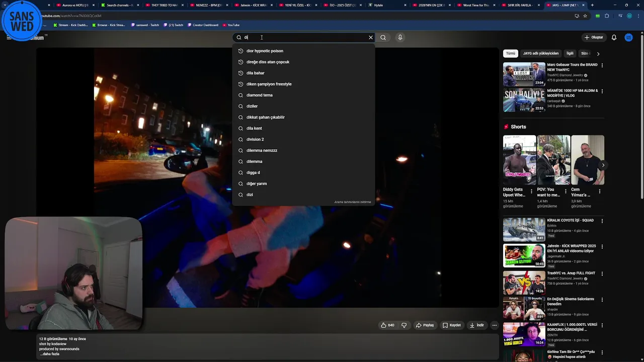Open options for 'Cem Yılmaz'a' short
The image size is (644, 362).
click(600, 192)
